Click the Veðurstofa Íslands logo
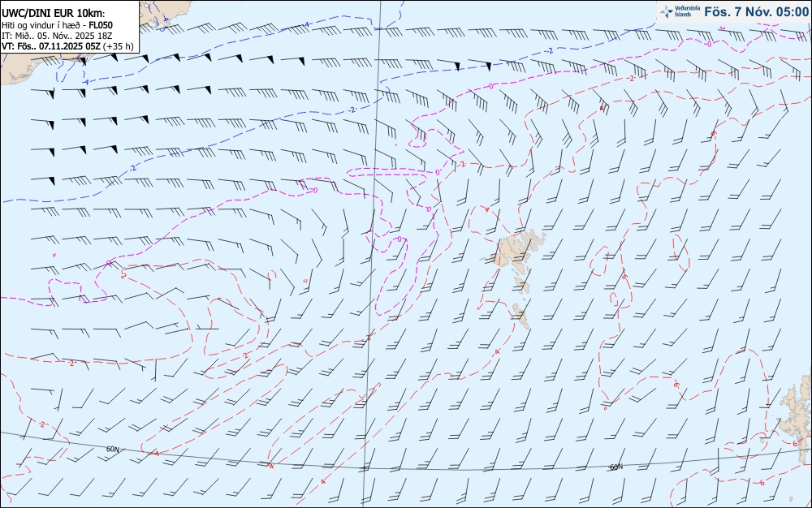The width and height of the screenshot is (812, 508). [679, 11]
